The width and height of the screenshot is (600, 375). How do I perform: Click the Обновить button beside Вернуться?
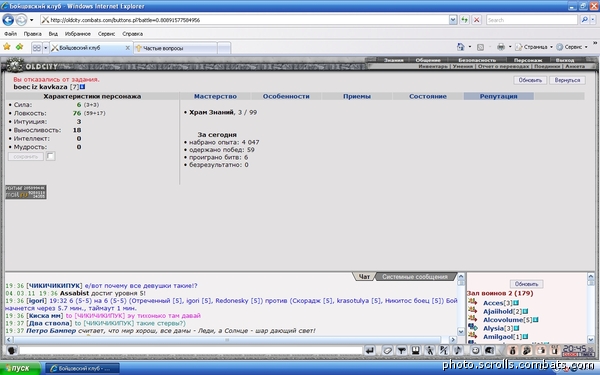pos(530,80)
